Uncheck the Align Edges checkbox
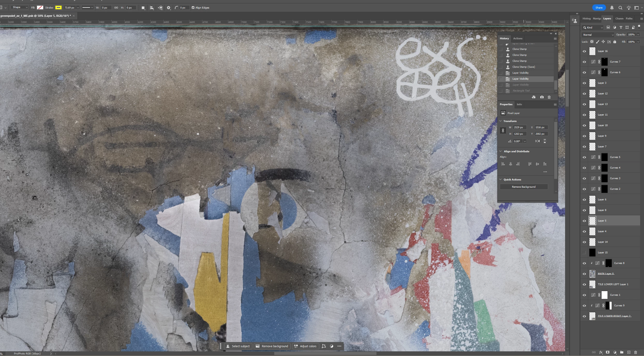 (193, 8)
